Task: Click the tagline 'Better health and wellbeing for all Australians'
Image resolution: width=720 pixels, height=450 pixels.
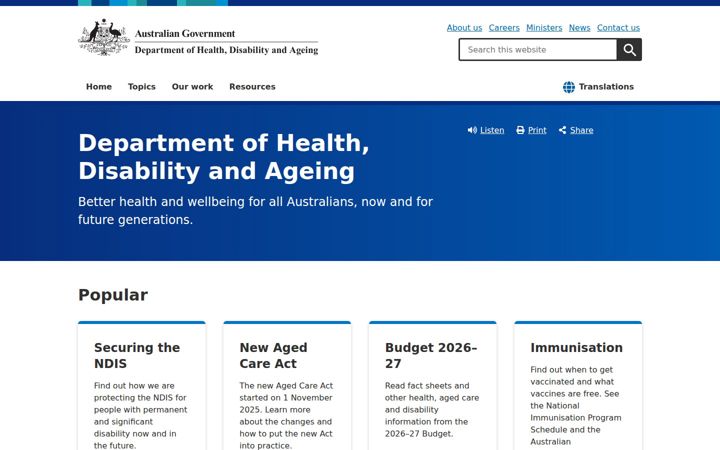Action: tap(216, 202)
